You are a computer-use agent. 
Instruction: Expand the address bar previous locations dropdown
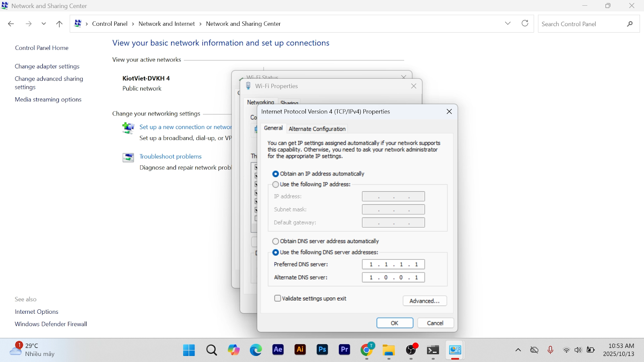pos(508,23)
